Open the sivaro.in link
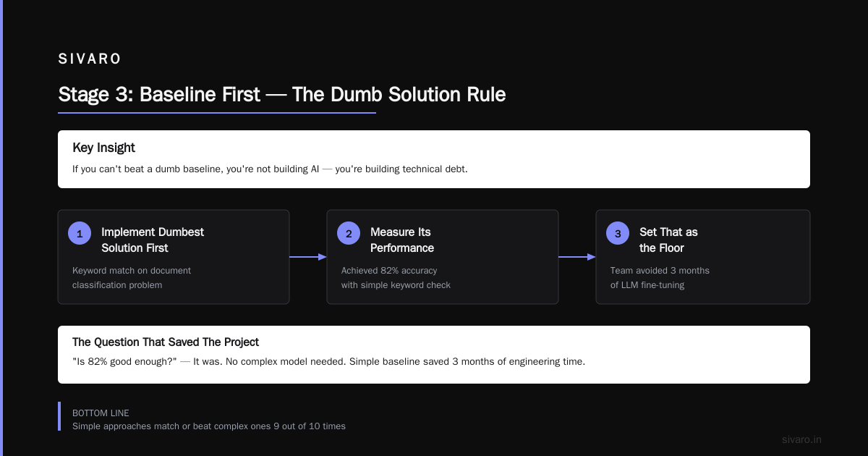The image size is (868, 456). click(802, 439)
